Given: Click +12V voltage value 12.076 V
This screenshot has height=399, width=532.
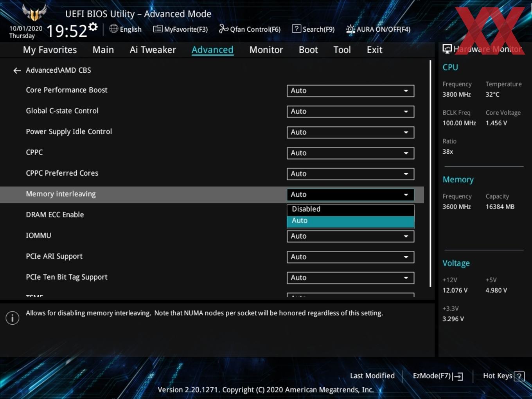Looking at the screenshot, I should coord(455,290).
